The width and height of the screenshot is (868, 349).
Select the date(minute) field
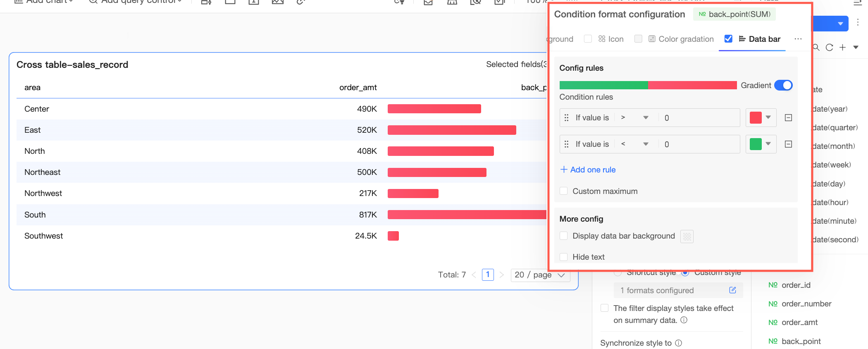point(835,221)
